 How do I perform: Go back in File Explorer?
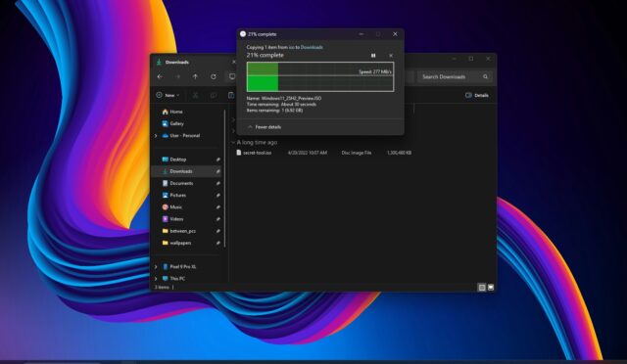[x=160, y=76]
